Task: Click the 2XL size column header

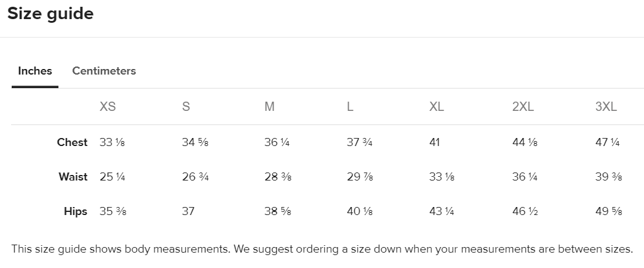Action: coord(523,107)
